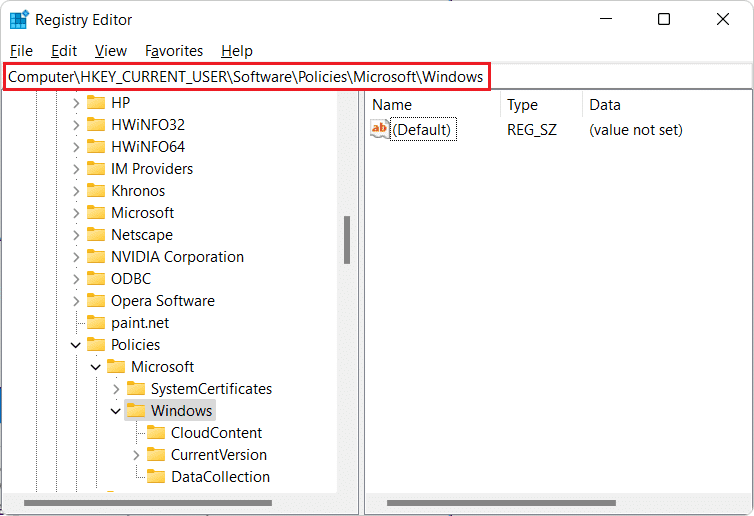Expand the ODBC key
The width and height of the screenshot is (754, 516).
[76, 279]
